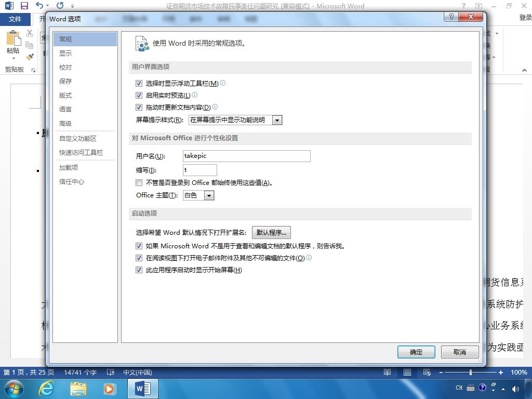Click the zoom slider handle
Viewport: 532px width, 399px height.
pos(471,373)
